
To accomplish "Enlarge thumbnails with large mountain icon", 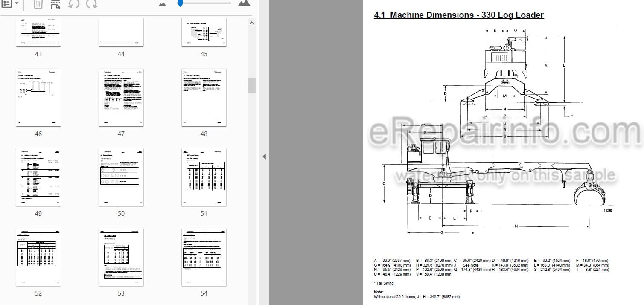I will point(244,3).
